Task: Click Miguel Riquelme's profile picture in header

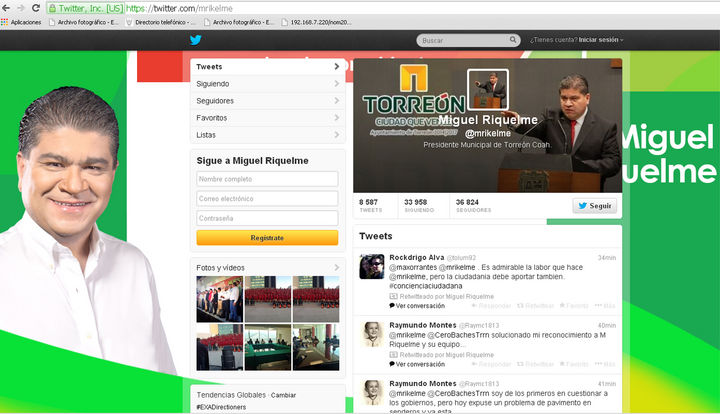Action: coord(489,88)
